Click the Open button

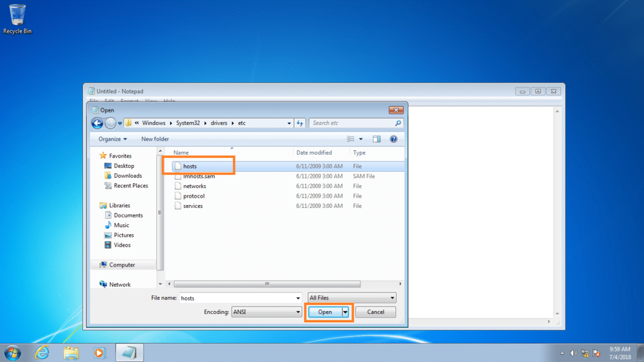click(325, 312)
